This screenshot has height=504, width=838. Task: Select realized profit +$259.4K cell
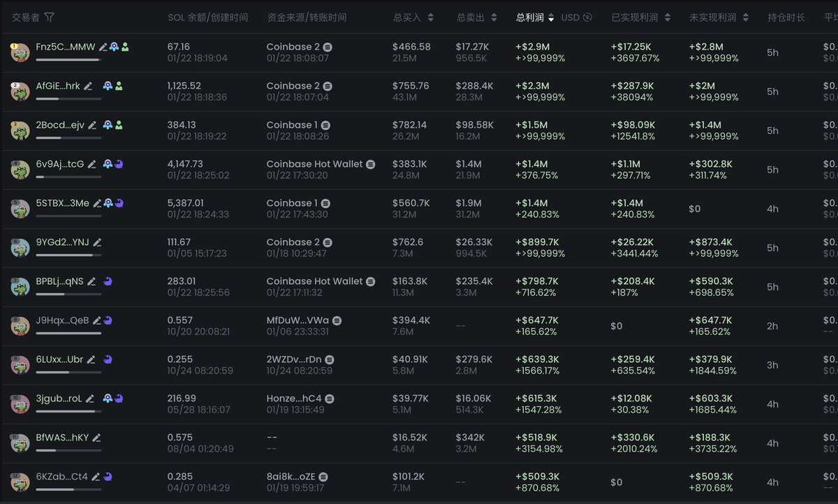(x=633, y=360)
